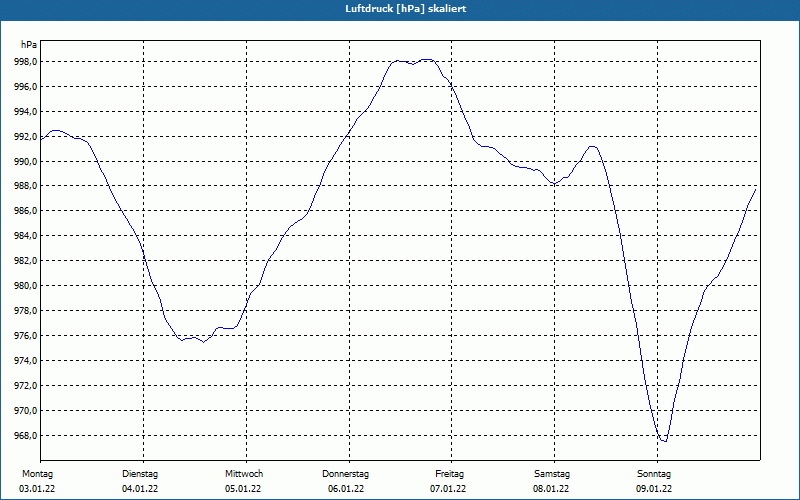The width and height of the screenshot is (800, 500).
Task: Click the date 05.01.22
Action: point(243,489)
